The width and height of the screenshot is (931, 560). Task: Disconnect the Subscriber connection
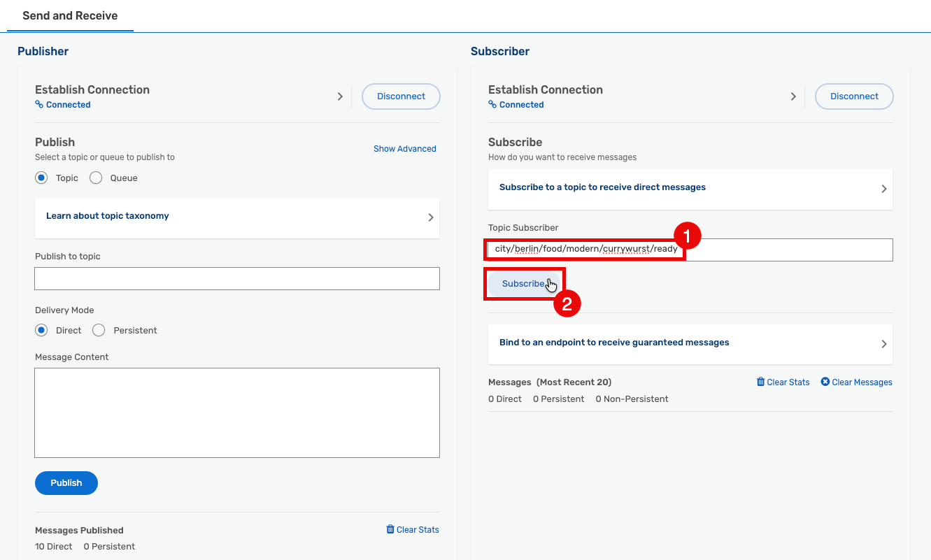click(854, 96)
